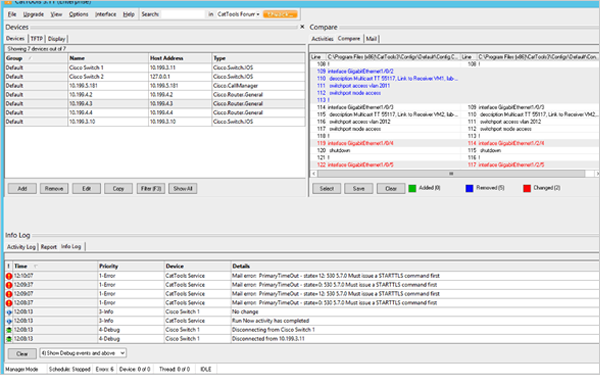The image size is (600, 375).
Task: Click the orange search button
Action: point(280,14)
